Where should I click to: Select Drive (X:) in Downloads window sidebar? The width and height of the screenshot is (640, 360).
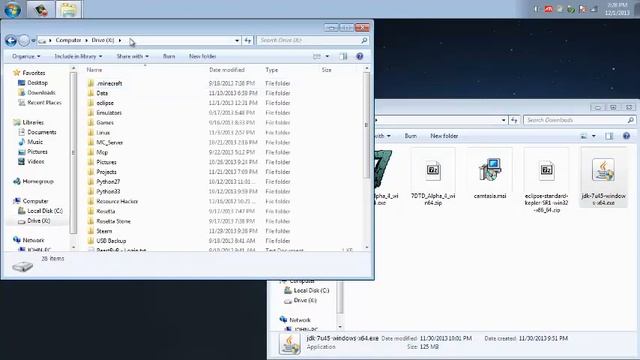tap(305, 300)
